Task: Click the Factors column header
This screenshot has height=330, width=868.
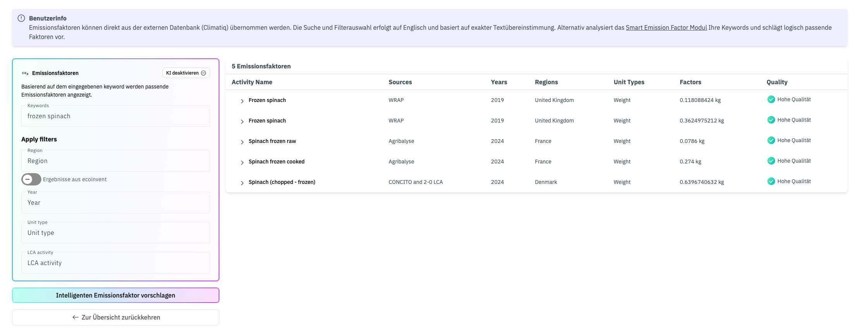Action: (690, 82)
